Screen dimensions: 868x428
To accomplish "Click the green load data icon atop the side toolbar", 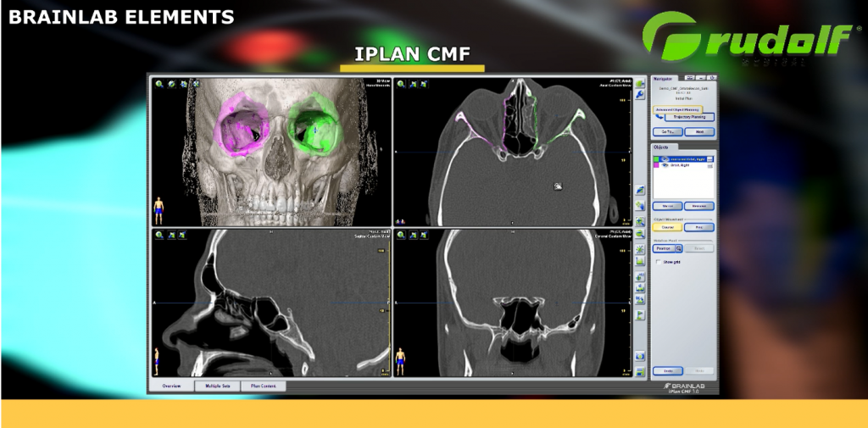I will click(x=641, y=83).
